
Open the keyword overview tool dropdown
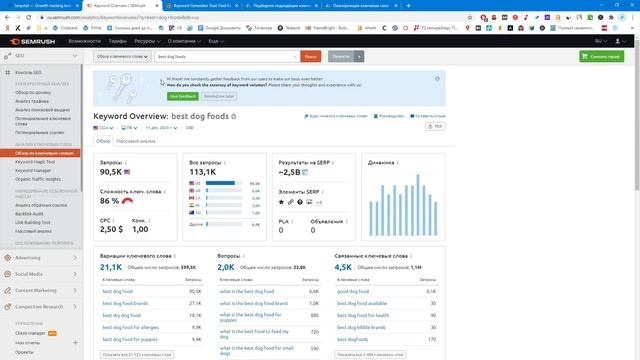122,56
